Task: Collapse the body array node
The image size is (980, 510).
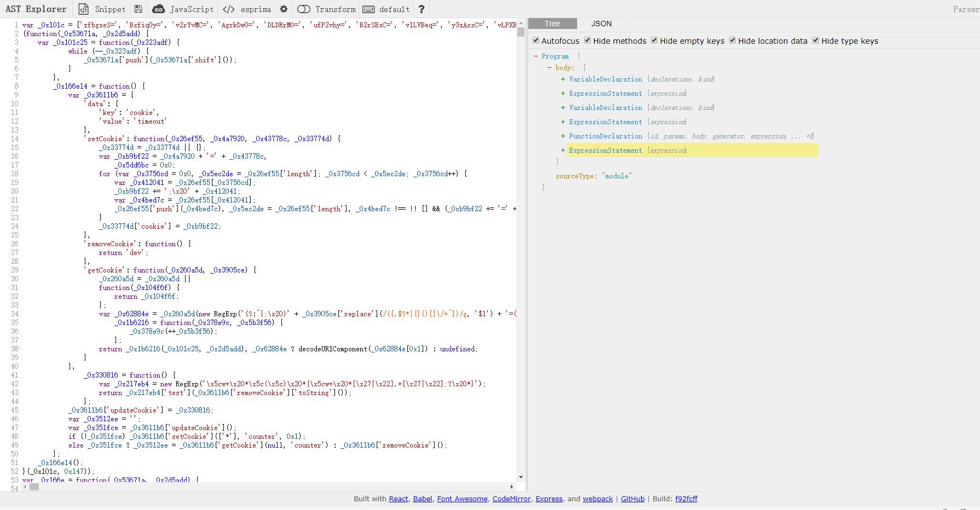Action: pyautogui.click(x=550, y=68)
